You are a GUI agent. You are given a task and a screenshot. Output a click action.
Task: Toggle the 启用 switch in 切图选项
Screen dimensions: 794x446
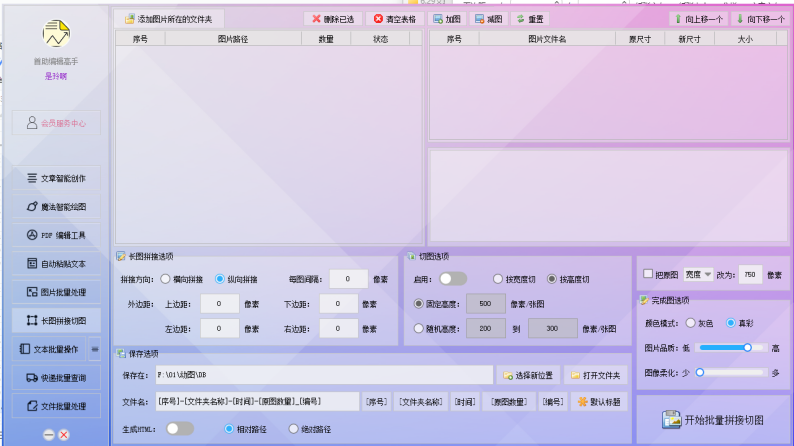453,279
